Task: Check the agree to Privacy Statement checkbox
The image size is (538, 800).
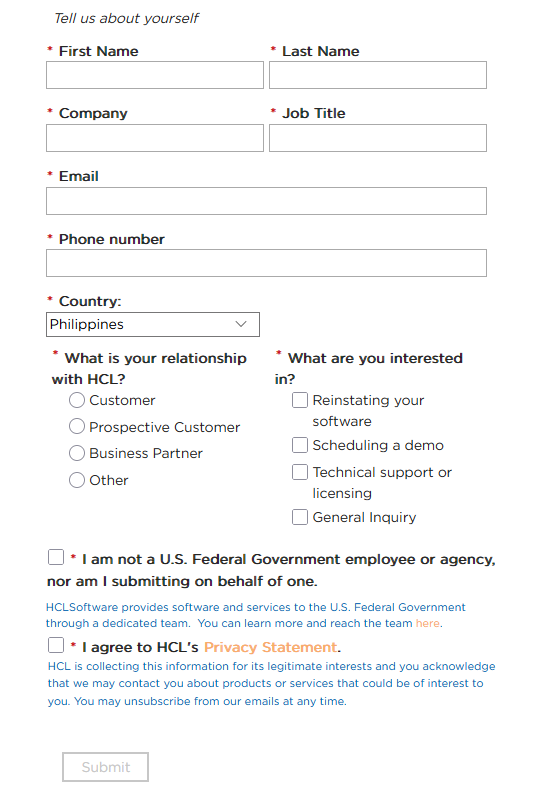Action: click(x=56, y=645)
